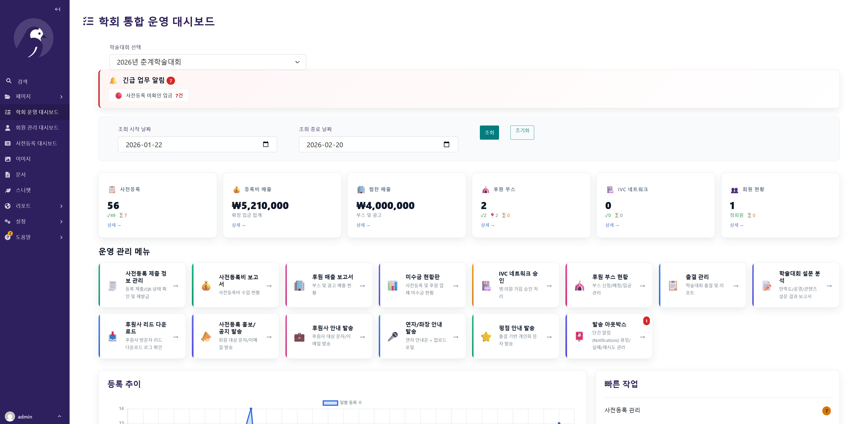Open the 문서 document icon in sidebar

(x=8, y=174)
